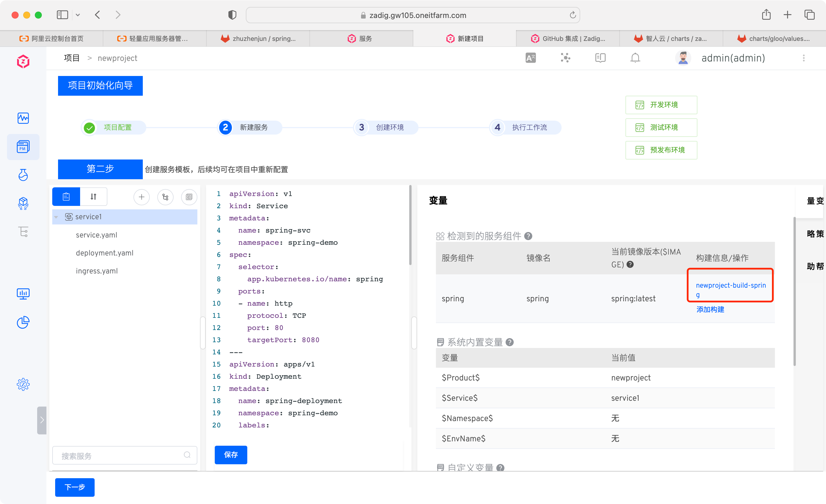Switch to charts/gloo/values browser tab
This screenshot has width=826, height=504.
click(774, 39)
